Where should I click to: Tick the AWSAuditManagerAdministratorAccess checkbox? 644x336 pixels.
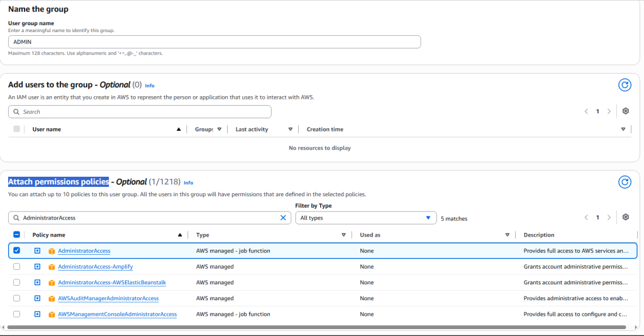[x=16, y=298]
